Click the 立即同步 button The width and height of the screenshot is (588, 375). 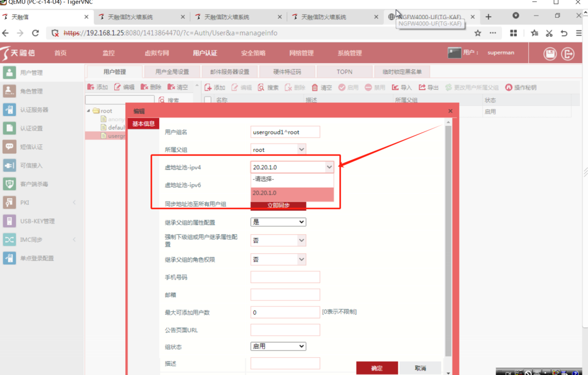(278, 206)
